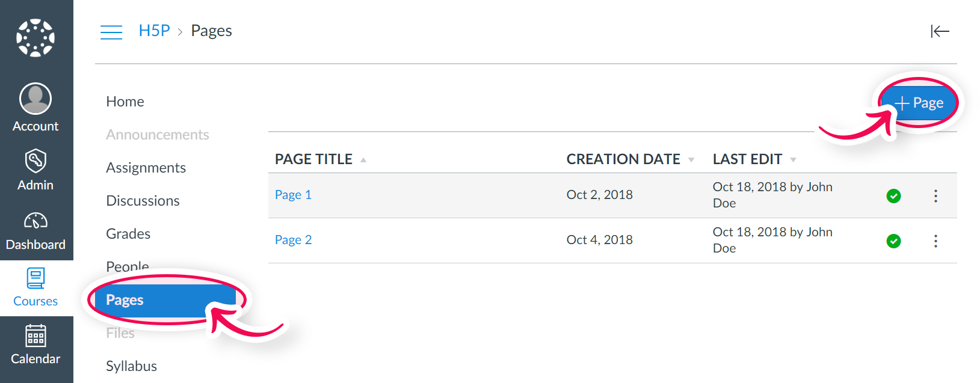Open the options kebab for Page 2
This screenshot has height=383, width=980.
[x=935, y=241]
